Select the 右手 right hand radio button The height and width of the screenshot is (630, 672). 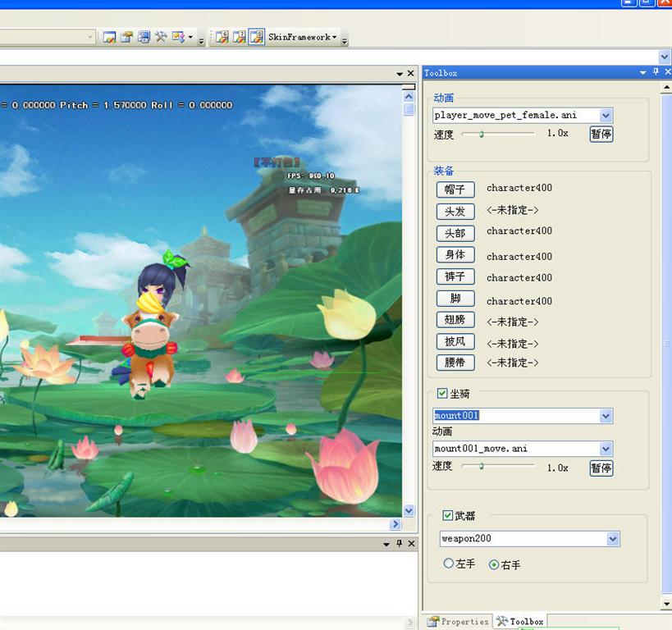click(494, 565)
